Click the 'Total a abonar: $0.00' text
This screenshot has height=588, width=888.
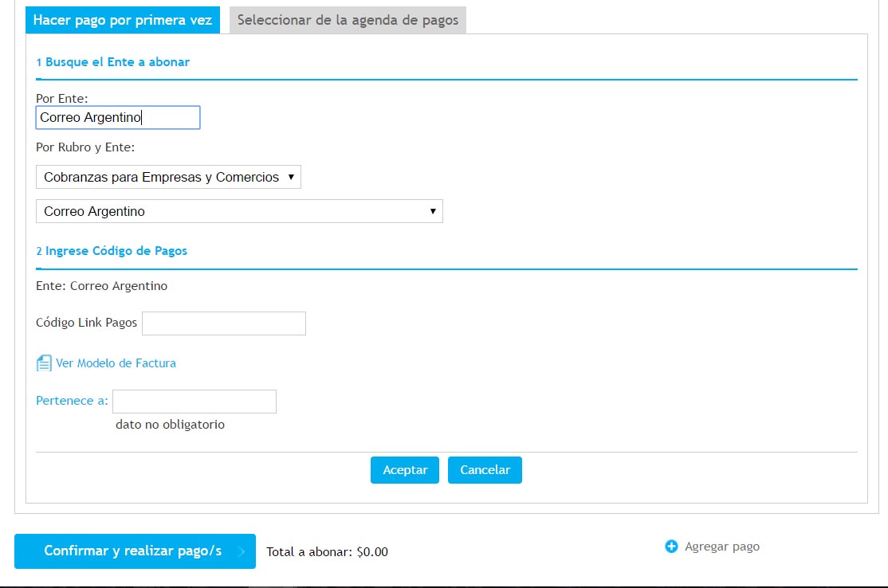(x=327, y=552)
